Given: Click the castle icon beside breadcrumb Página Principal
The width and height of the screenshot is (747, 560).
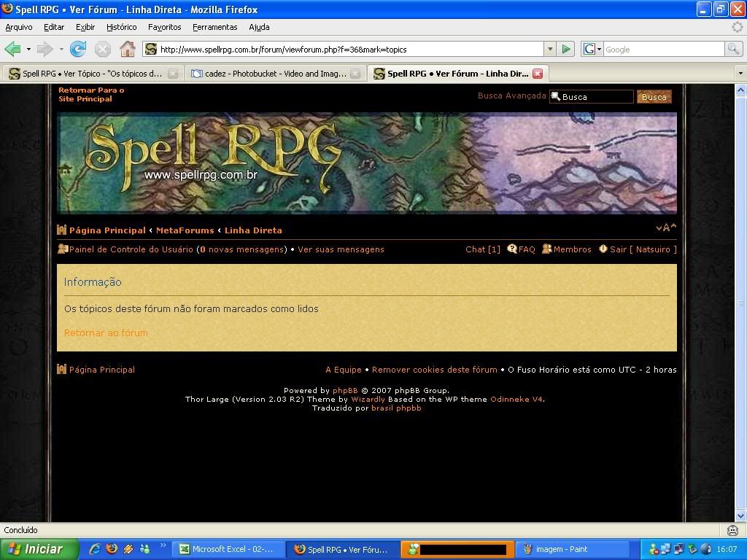Looking at the screenshot, I should tap(61, 230).
